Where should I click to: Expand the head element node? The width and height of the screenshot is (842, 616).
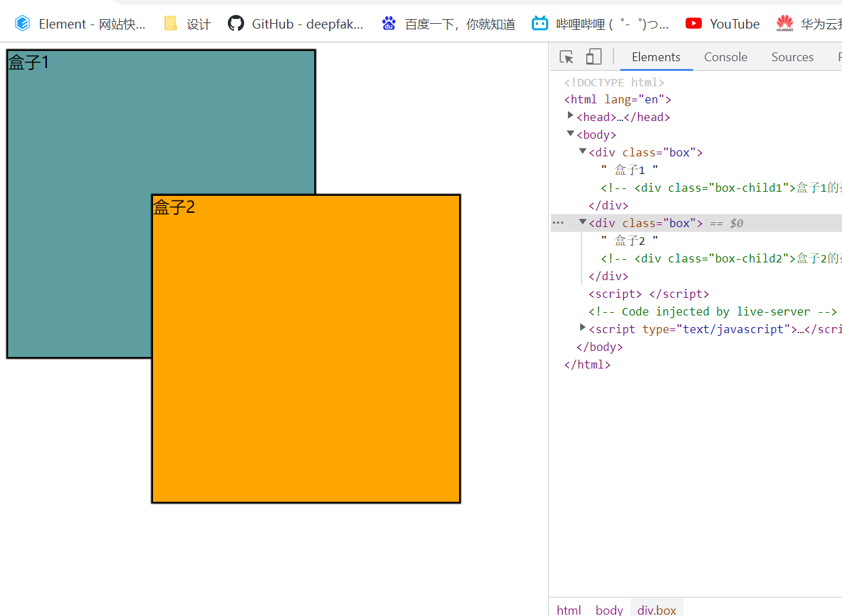571,116
